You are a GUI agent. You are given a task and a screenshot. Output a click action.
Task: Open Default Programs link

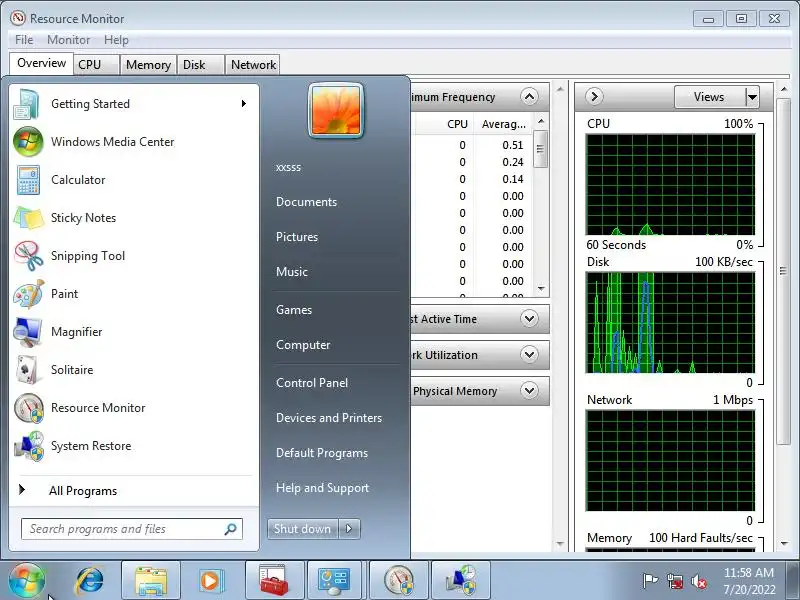(x=321, y=453)
